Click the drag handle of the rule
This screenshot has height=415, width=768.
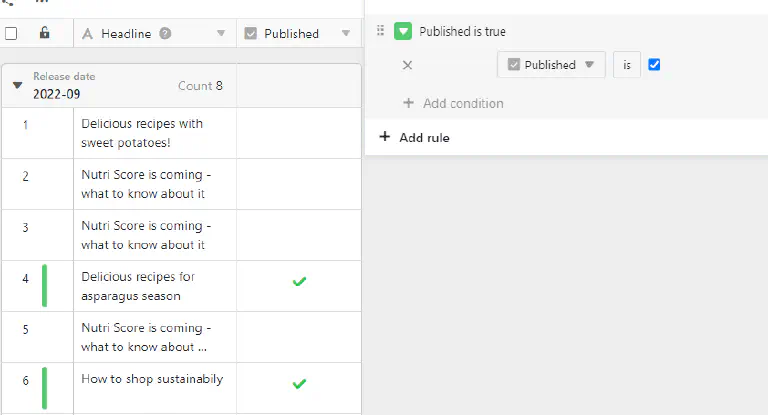(x=380, y=31)
